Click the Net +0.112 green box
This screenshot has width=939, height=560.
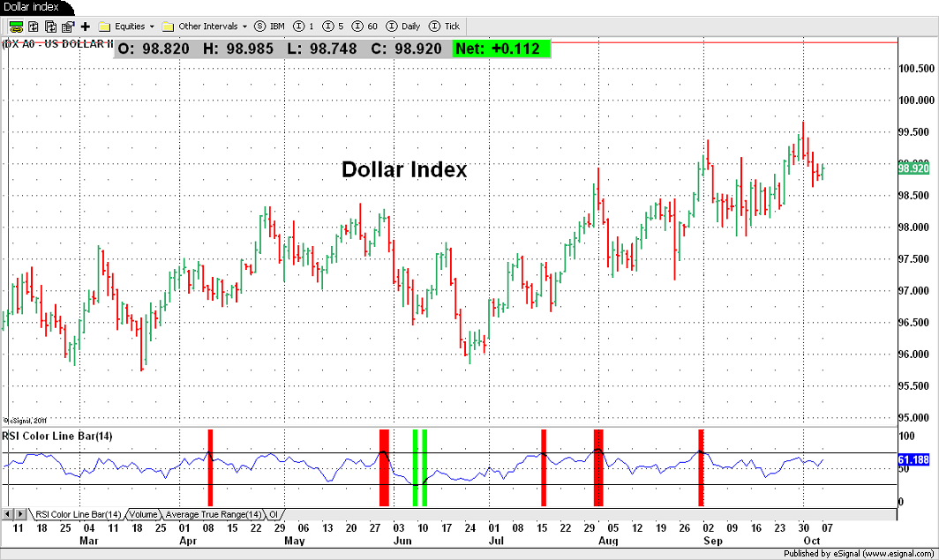[x=500, y=49]
